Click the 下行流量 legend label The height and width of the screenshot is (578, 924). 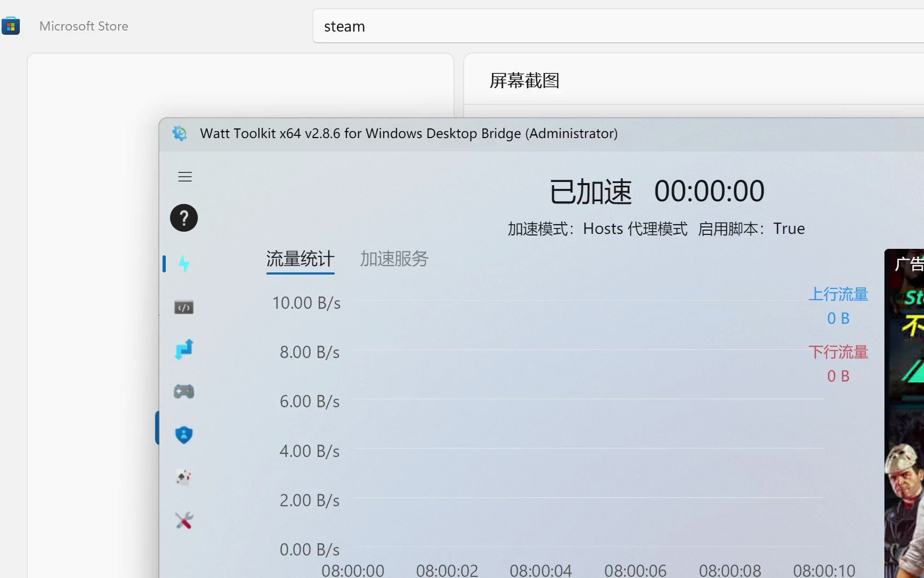(838, 352)
